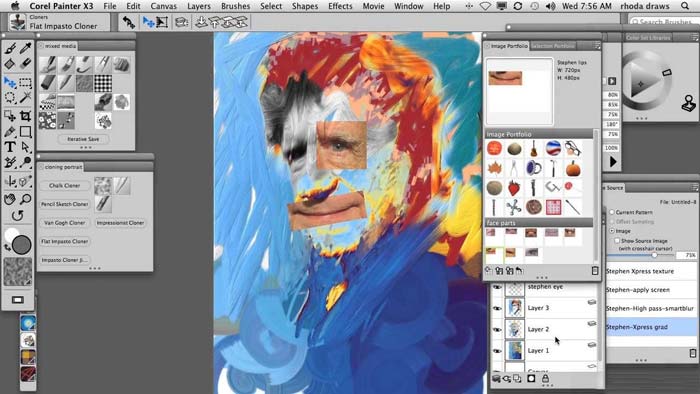Open the Image Portfolio panel options menu

(x=597, y=46)
